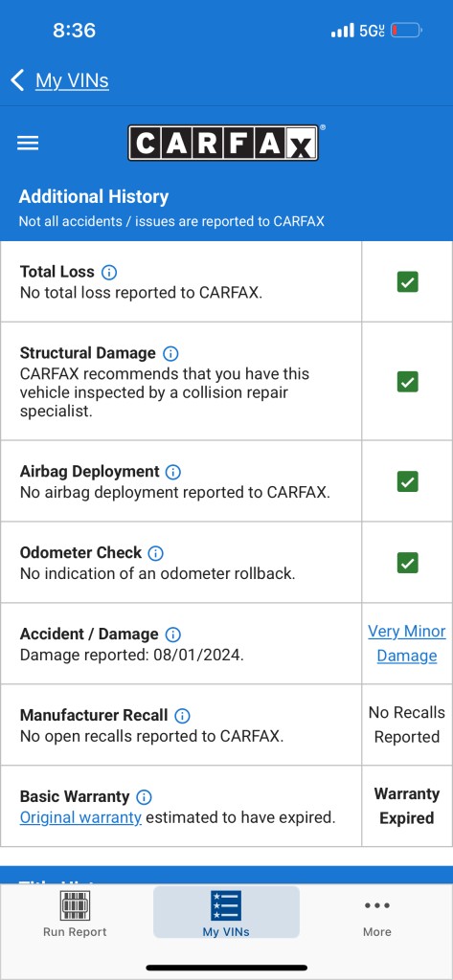Screen dimensions: 453x980
Task: Tap the My VINs back link
Action: point(72,80)
